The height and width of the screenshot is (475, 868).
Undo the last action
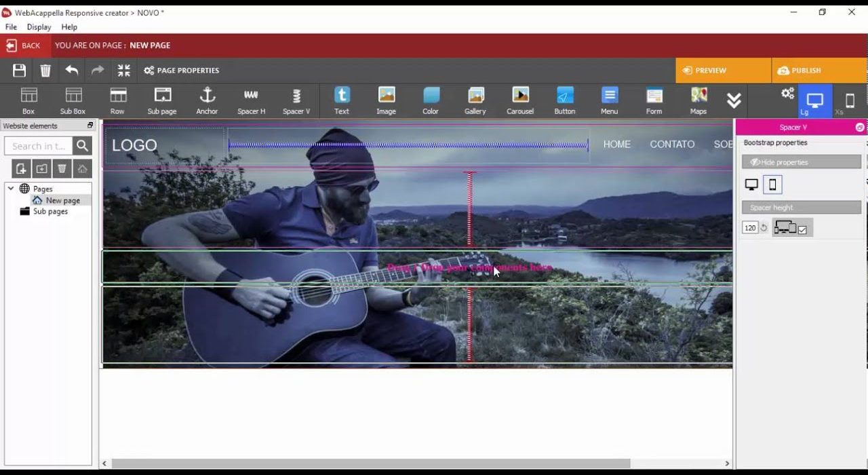pyautogui.click(x=72, y=71)
